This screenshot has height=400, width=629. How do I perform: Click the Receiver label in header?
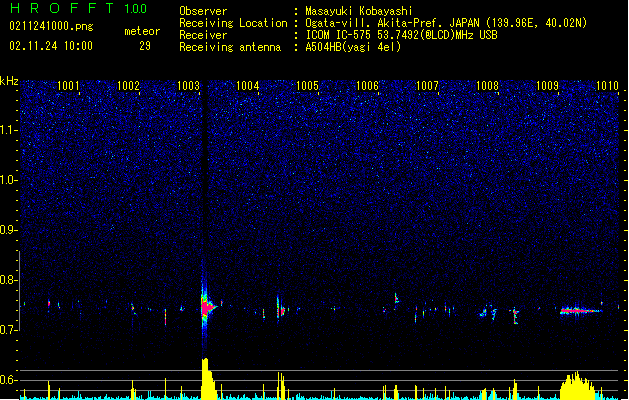click(x=203, y=35)
